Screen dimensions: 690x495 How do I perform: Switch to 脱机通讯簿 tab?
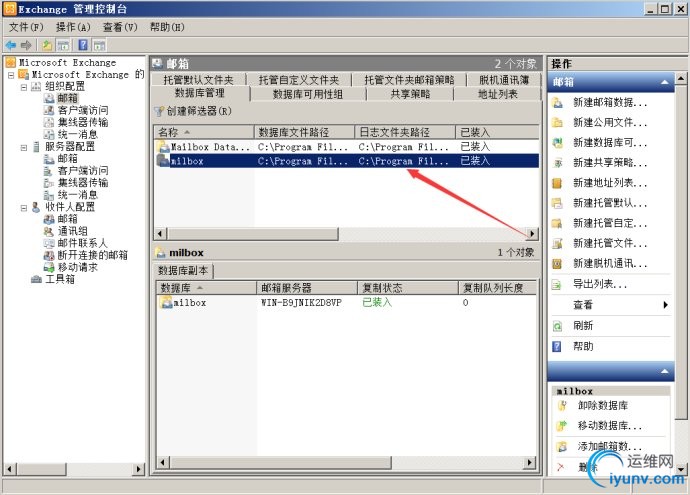(x=504, y=80)
